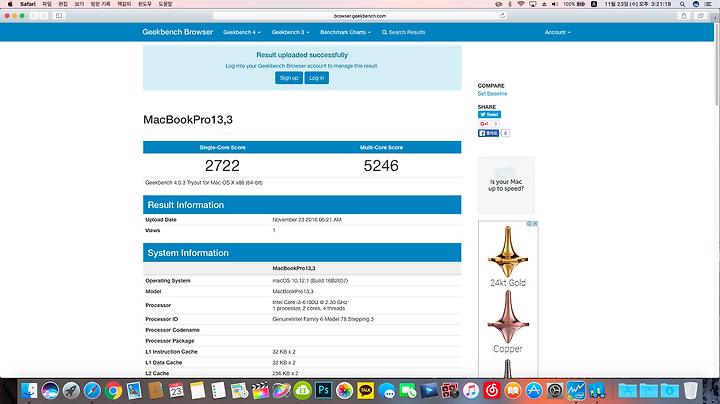The height and width of the screenshot is (404, 720).
Task: Click the Intel Core i3-6100U processor text
Action: [310, 303]
